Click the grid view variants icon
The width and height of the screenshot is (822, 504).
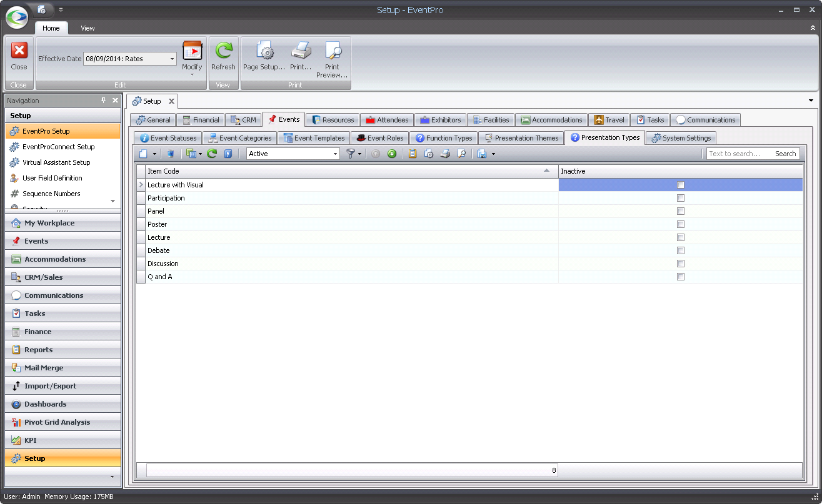191,154
